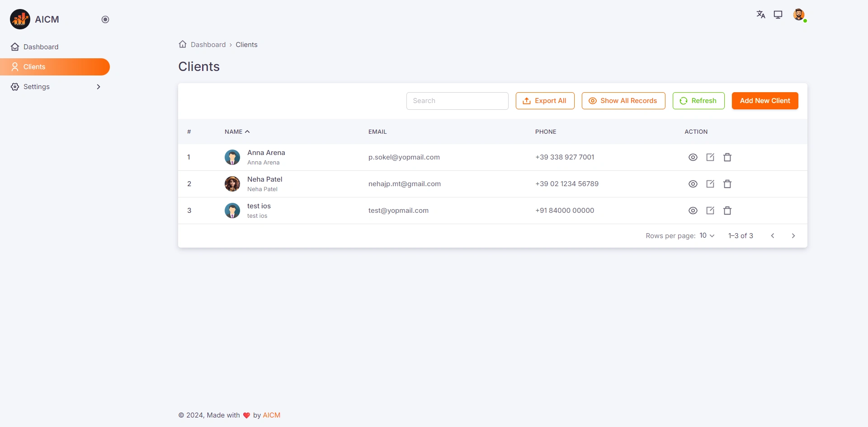Go to the next table page
The height and width of the screenshot is (427, 868).
click(793, 236)
